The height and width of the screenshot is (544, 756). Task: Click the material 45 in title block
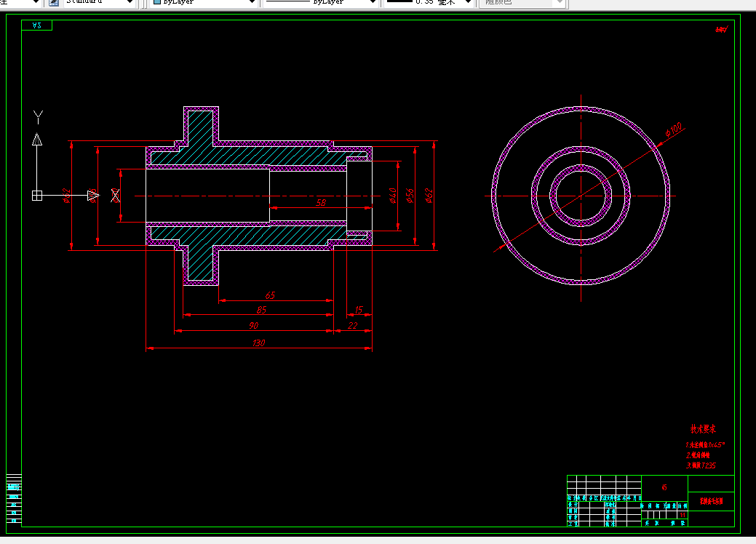(664, 487)
